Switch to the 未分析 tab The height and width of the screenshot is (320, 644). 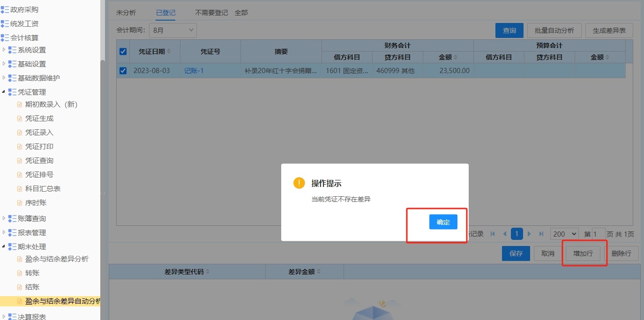coord(126,13)
